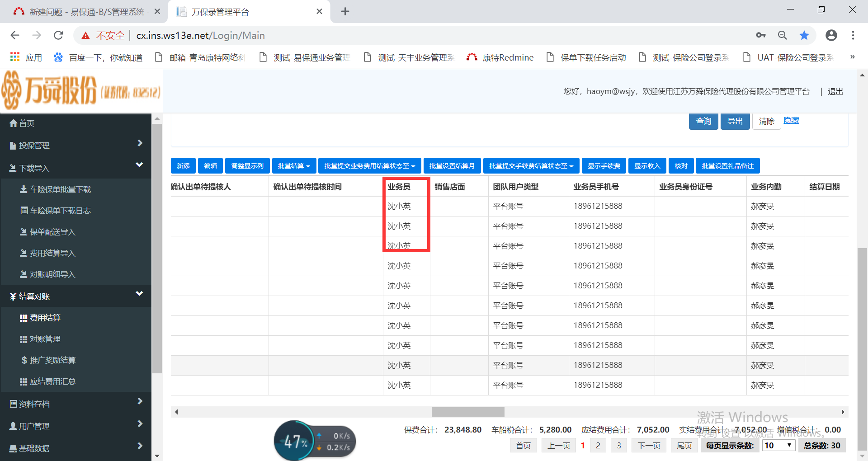868x461 pixels.
Task: Open the 批量结算 dropdown button
Action: 293,166
